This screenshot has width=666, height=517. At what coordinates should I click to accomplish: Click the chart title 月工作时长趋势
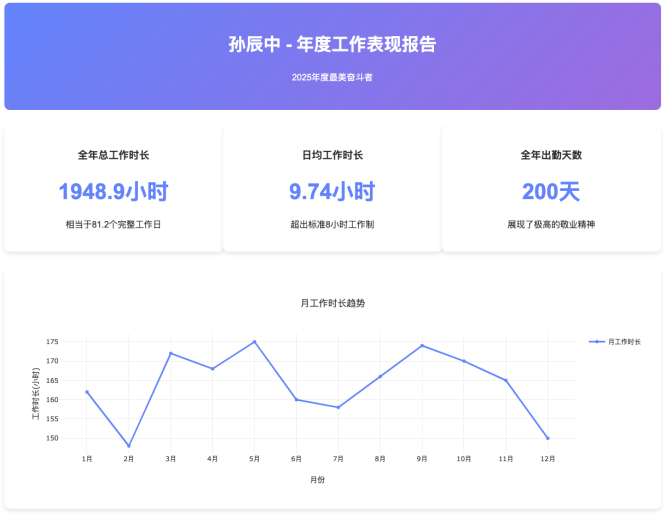tap(333, 303)
